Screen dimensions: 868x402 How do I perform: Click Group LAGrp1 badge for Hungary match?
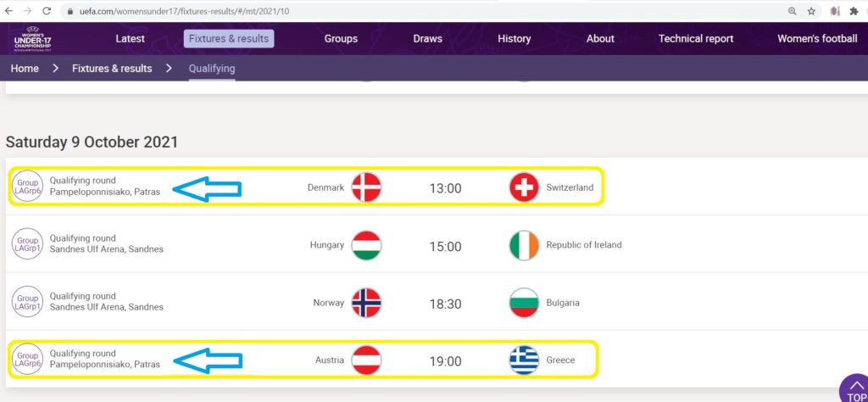pyautogui.click(x=27, y=244)
